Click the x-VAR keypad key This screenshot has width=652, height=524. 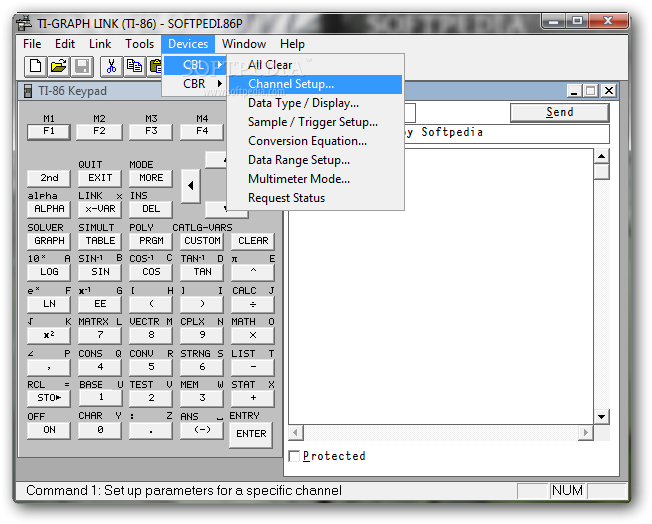[100, 209]
